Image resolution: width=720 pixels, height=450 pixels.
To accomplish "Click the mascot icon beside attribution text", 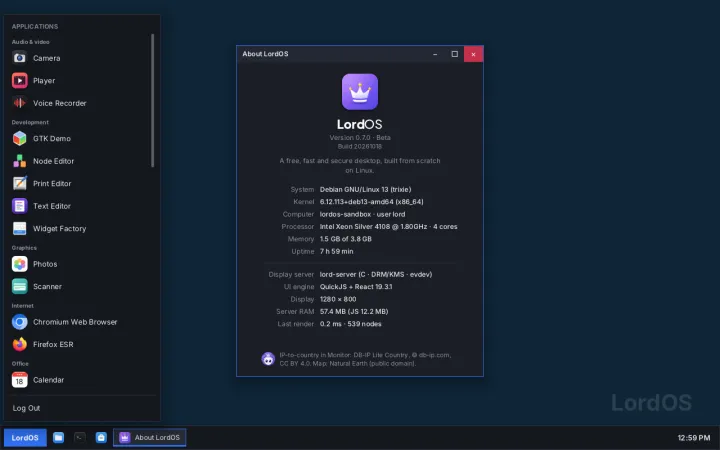I will [268, 359].
